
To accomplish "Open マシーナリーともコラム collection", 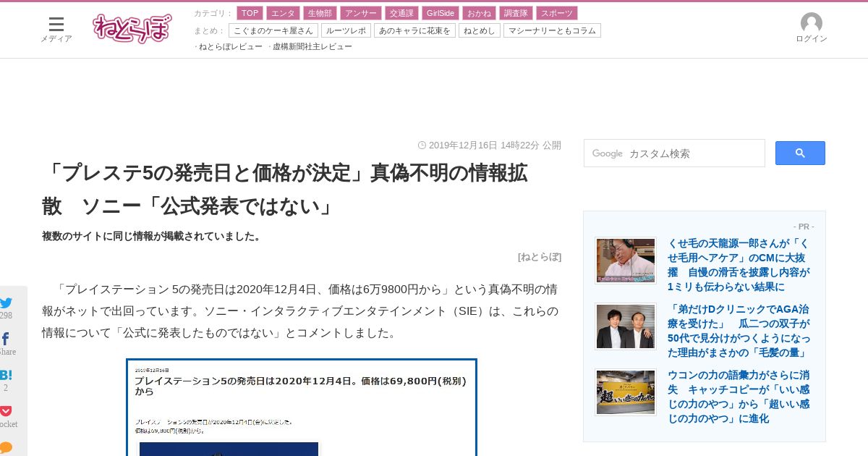I will 552,30.
